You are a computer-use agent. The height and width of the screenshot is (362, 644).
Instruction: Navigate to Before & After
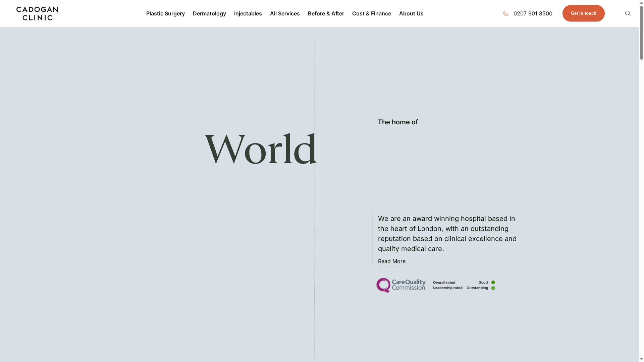[326, 13]
